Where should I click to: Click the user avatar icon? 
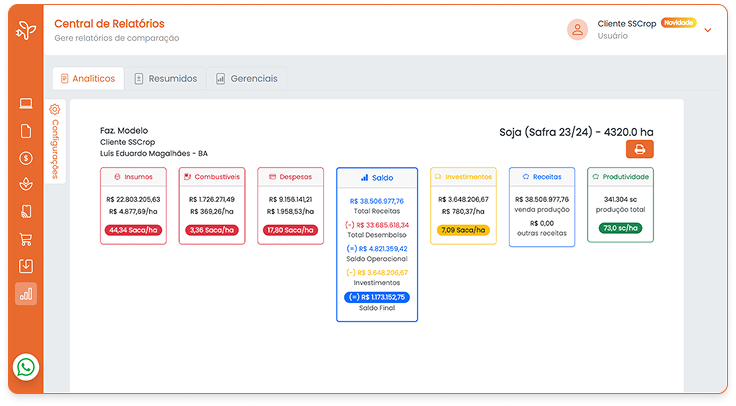(x=577, y=29)
